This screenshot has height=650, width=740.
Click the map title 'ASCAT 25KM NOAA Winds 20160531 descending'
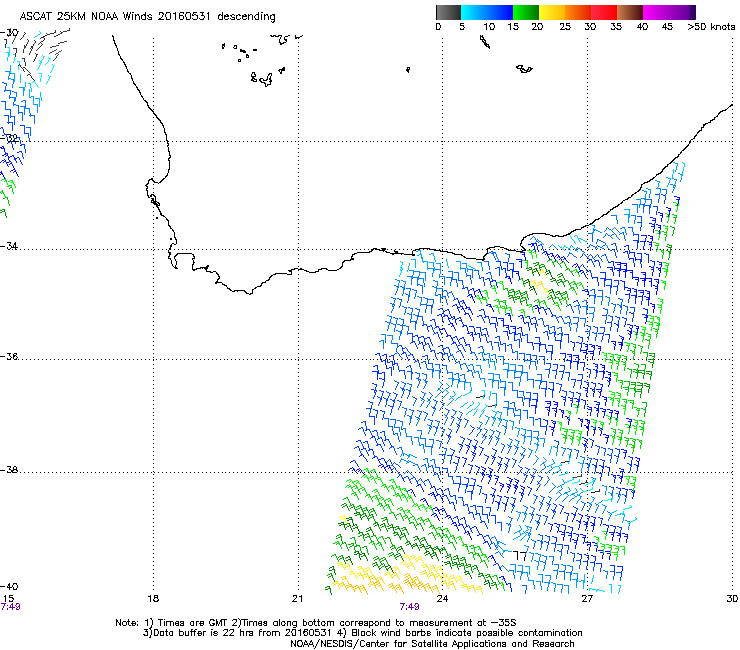[147, 16]
